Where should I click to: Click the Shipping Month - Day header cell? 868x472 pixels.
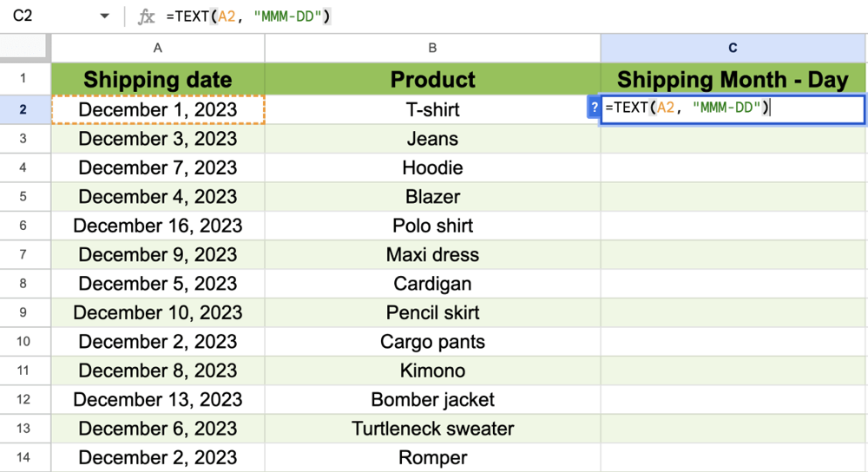[x=733, y=80]
